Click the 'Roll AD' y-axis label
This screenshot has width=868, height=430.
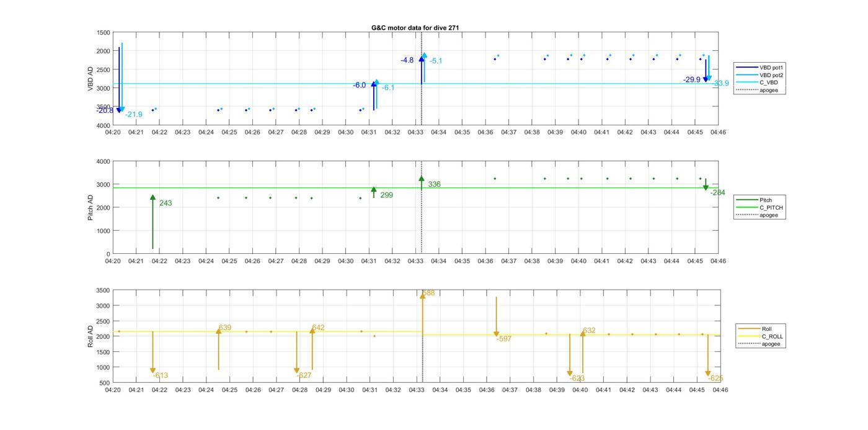pos(91,336)
